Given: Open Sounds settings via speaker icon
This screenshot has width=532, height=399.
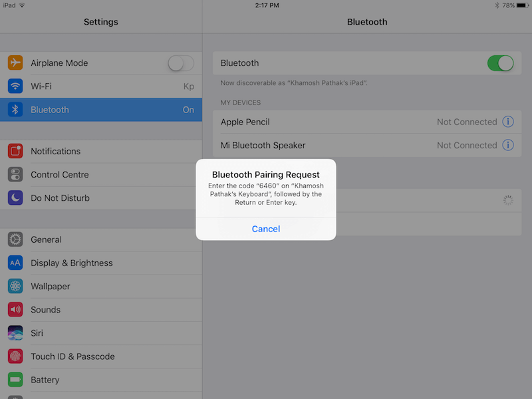Looking at the screenshot, I should [x=15, y=309].
